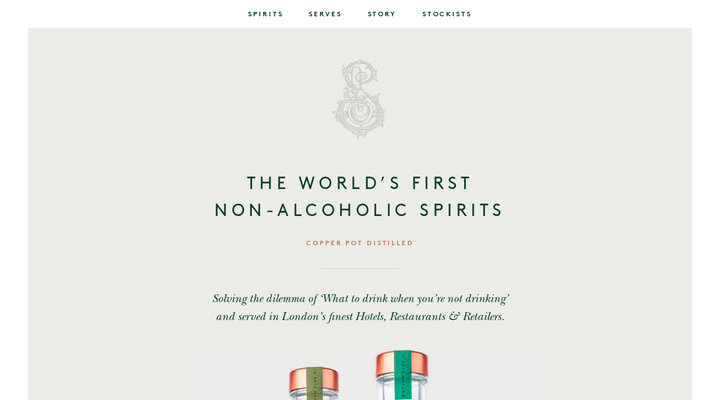Open the bottles product image
Image resolution: width=720 pixels, height=400 pixels.
(360, 374)
